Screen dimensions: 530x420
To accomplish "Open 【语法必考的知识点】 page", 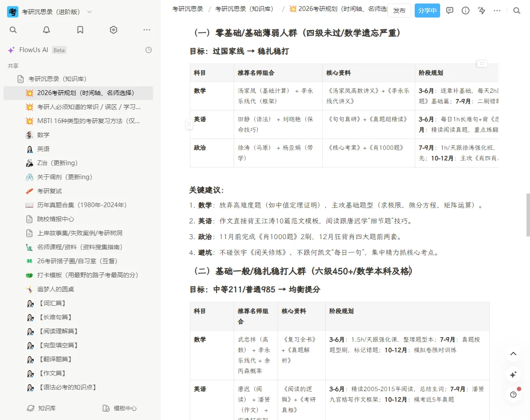I will [x=78, y=387].
